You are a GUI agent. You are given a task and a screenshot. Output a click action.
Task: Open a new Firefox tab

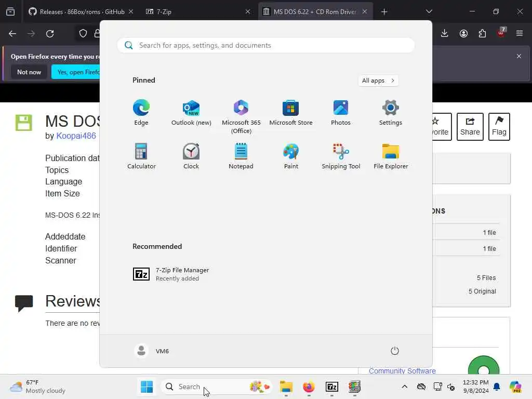click(x=384, y=11)
